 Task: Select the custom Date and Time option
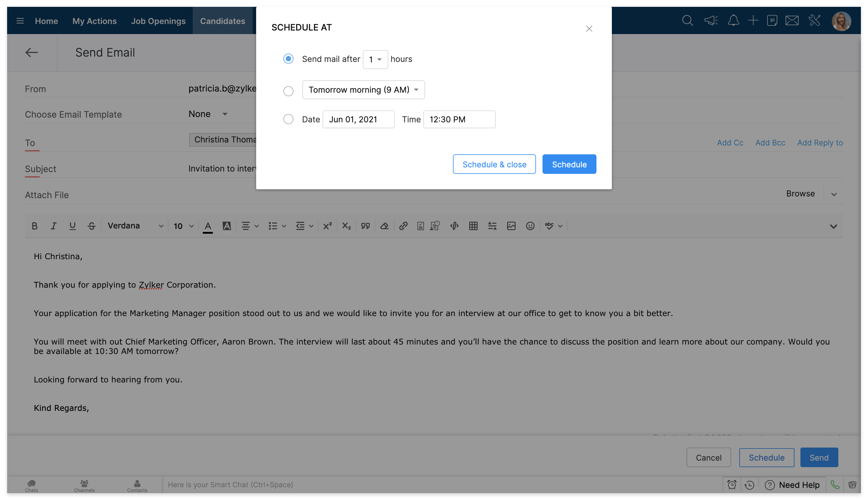pyautogui.click(x=288, y=119)
